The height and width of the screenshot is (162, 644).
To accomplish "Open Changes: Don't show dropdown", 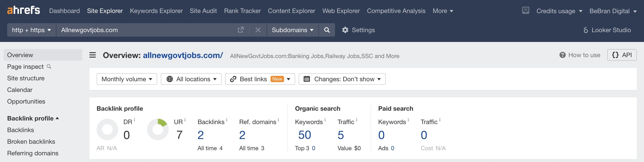I will coord(342,79).
